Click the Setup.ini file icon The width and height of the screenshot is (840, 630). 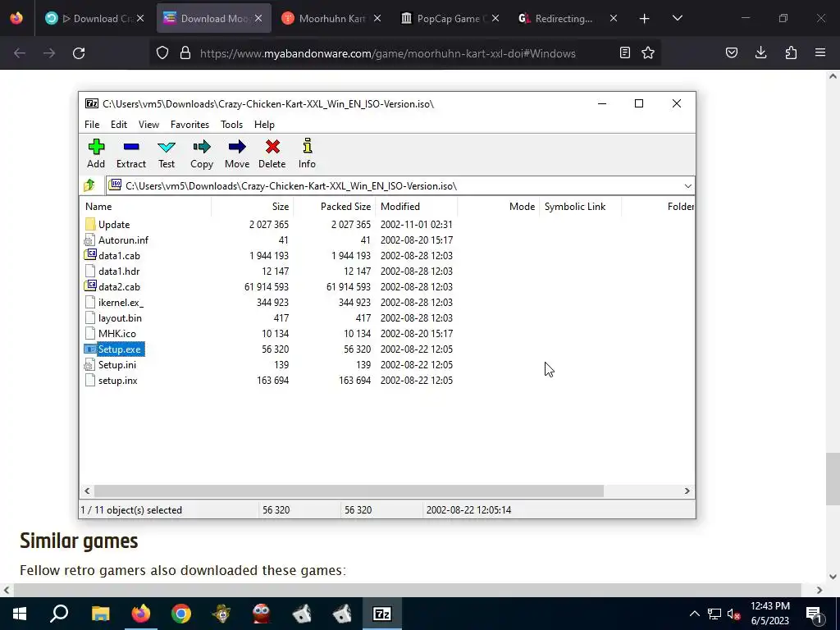coord(89,365)
